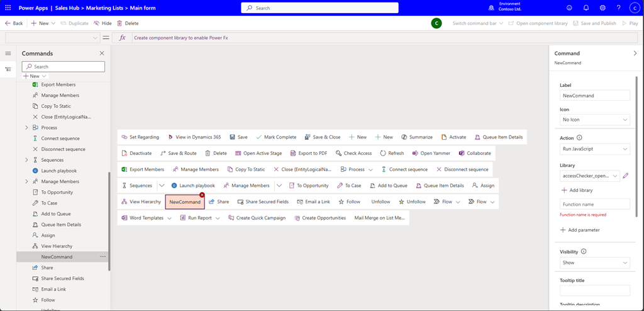Click Set Regarding on the command bar
The image size is (644, 311).
(140, 137)
